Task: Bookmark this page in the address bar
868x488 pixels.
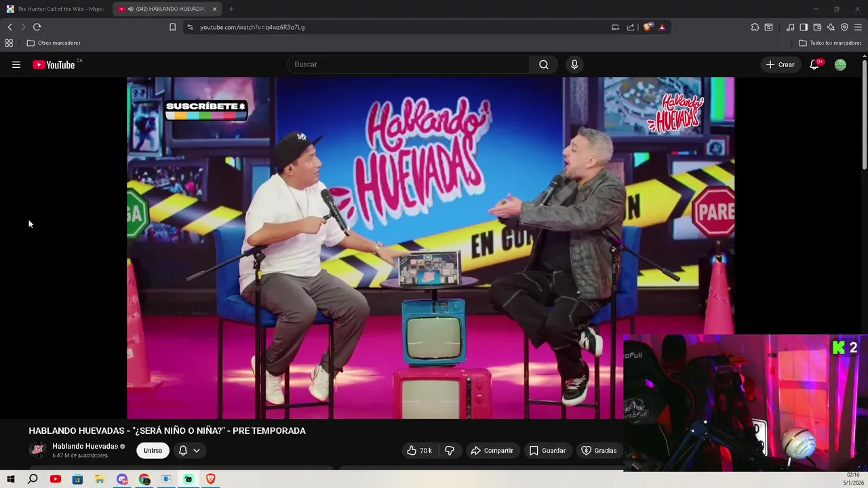Action: pyautogui.click(x=172, y=27)
